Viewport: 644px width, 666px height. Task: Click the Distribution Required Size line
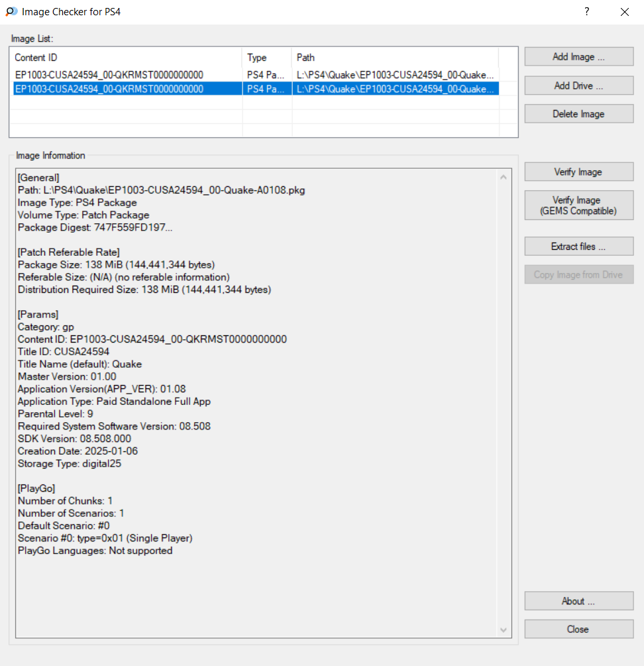pos(144,290)
